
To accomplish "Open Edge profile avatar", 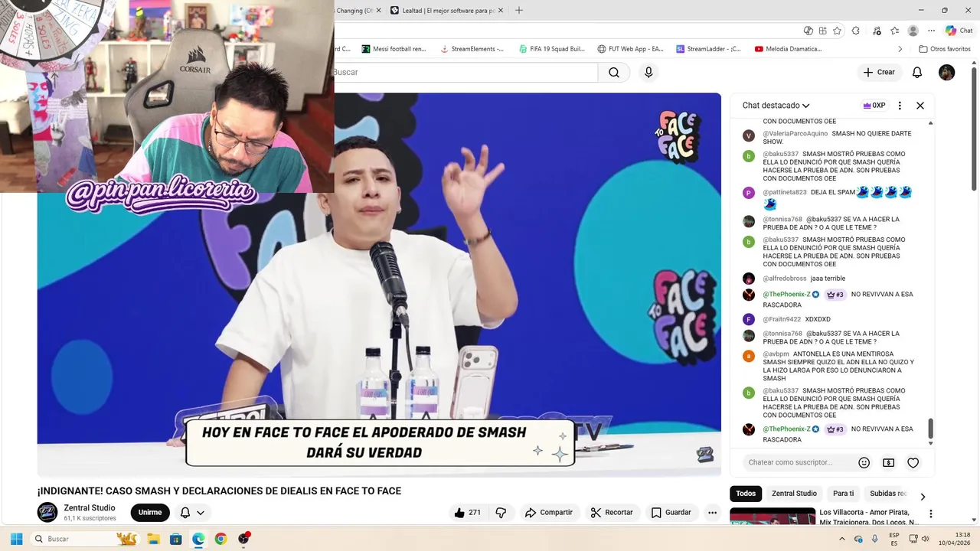I will [913, 31].
